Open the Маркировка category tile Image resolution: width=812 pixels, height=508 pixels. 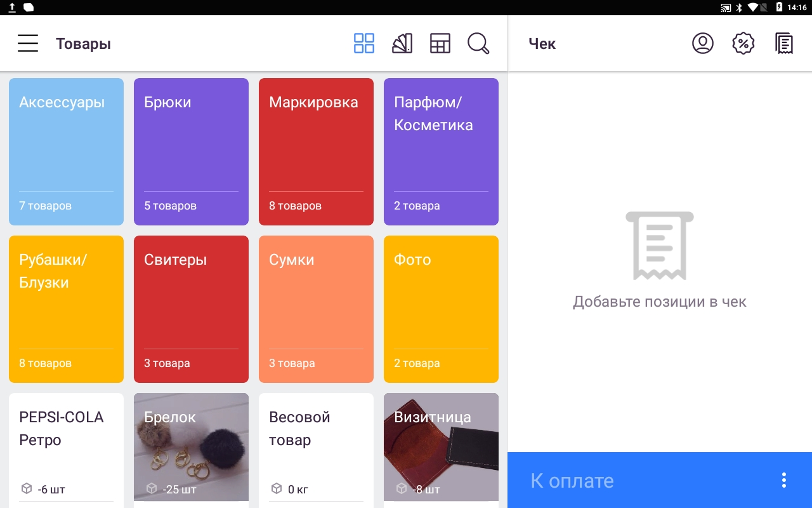click(x=316, y=151)
